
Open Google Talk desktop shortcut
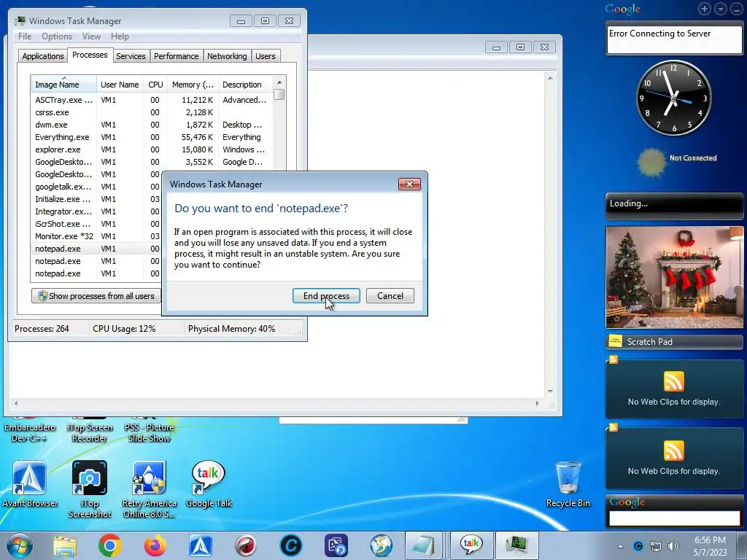tap(209, 484)
